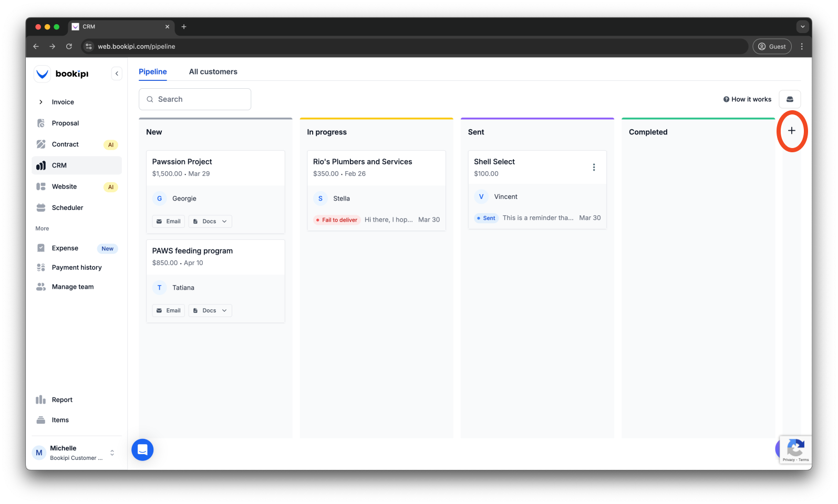Image resolution: width=838 pixels, height=504 pixels.
Task: Click the Report bar chart icon
Action: pos(41,400)
